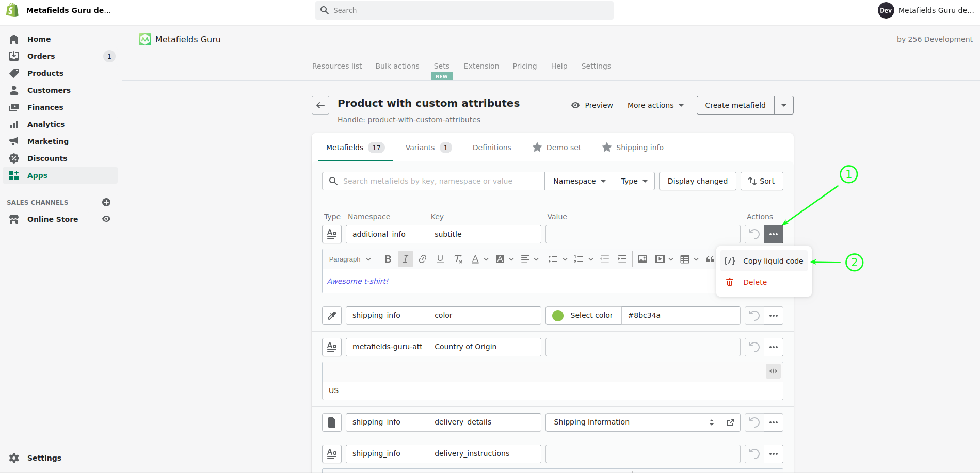The height and width of the screenshot is (473, 980).
Task: Open actions menu for subtitle metafield
Action: [774, 234]
